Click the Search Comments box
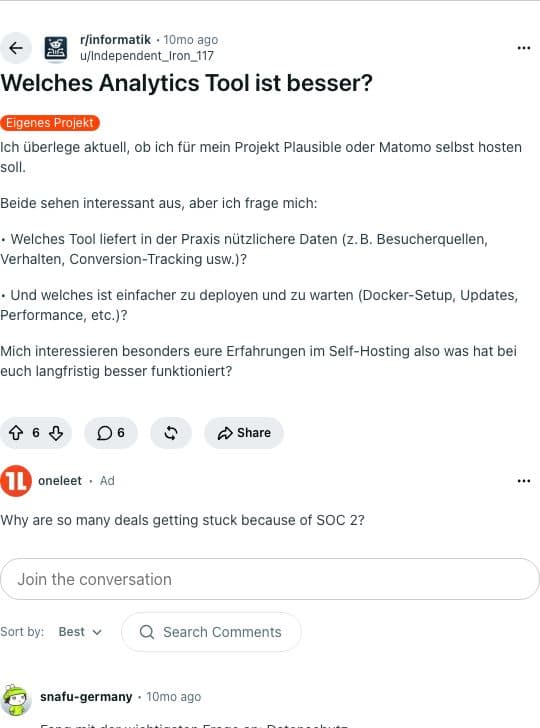The width and height of the screenshot is (540, 728). [x=211, y=632]
